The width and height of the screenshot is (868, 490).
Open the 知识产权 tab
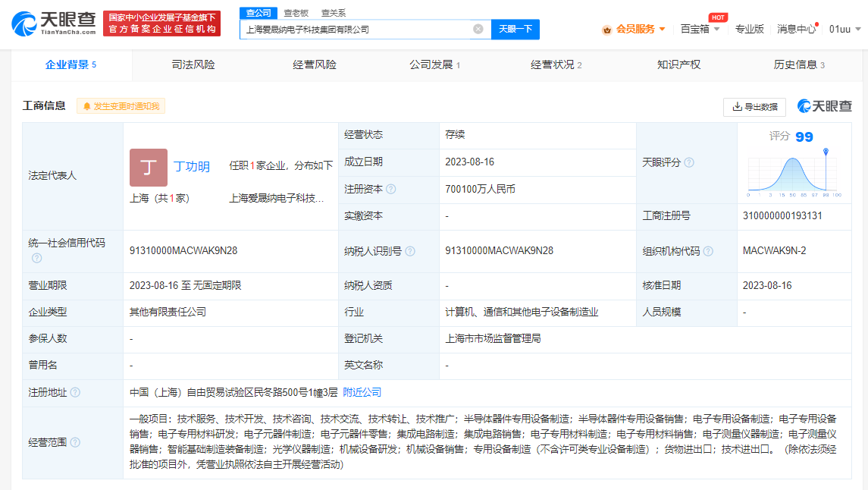click(x=678, y=64)
